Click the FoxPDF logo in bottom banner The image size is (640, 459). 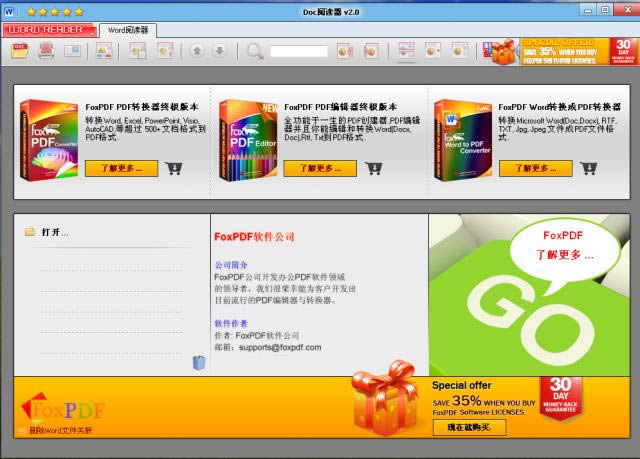click(x=63, y=408)
